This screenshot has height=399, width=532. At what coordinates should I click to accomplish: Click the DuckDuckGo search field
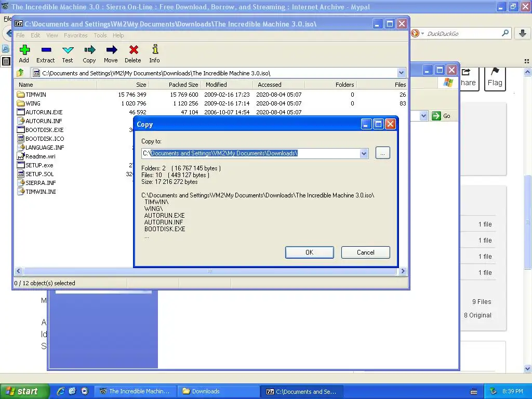click(463, 34)
